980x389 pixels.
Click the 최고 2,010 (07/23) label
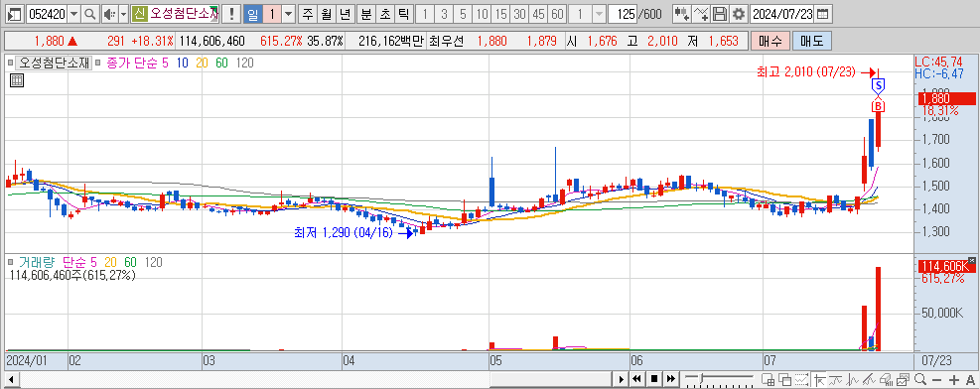tap(806, 72)
